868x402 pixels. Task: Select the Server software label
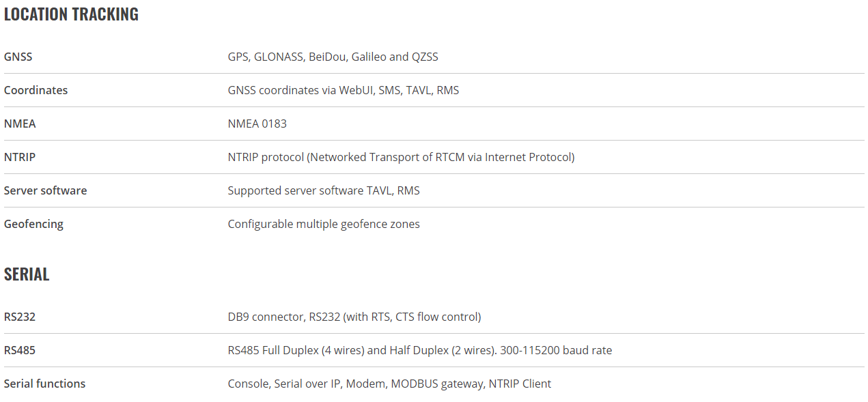(x=45, y=190)
